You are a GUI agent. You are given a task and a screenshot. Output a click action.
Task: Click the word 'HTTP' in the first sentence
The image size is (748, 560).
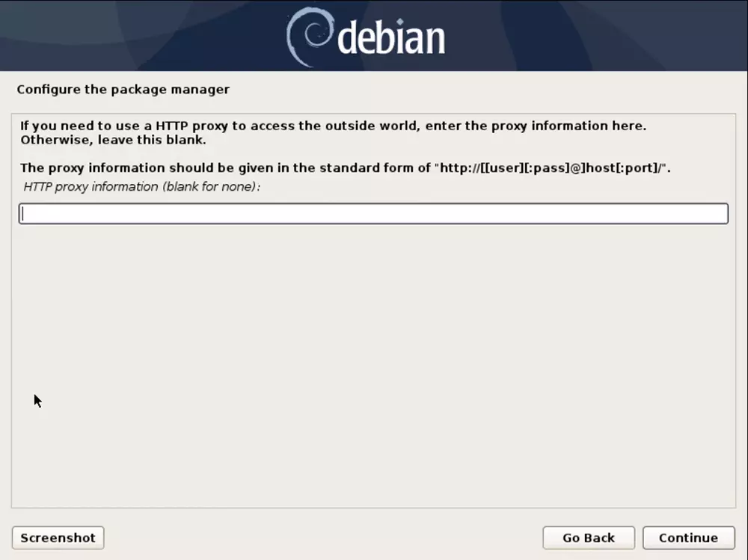click(x=172, y=126)
